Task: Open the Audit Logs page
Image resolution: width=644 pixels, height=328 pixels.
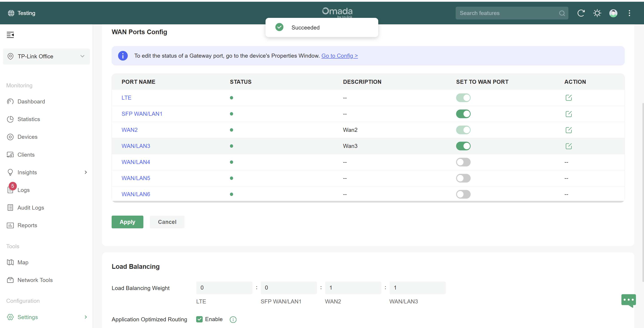Action: click(x=31, y=207)
